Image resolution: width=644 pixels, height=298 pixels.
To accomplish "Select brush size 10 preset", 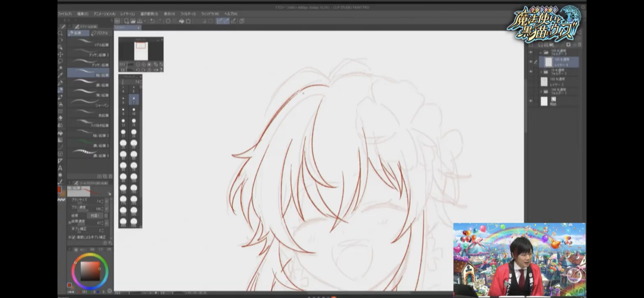I will [134, 111].
